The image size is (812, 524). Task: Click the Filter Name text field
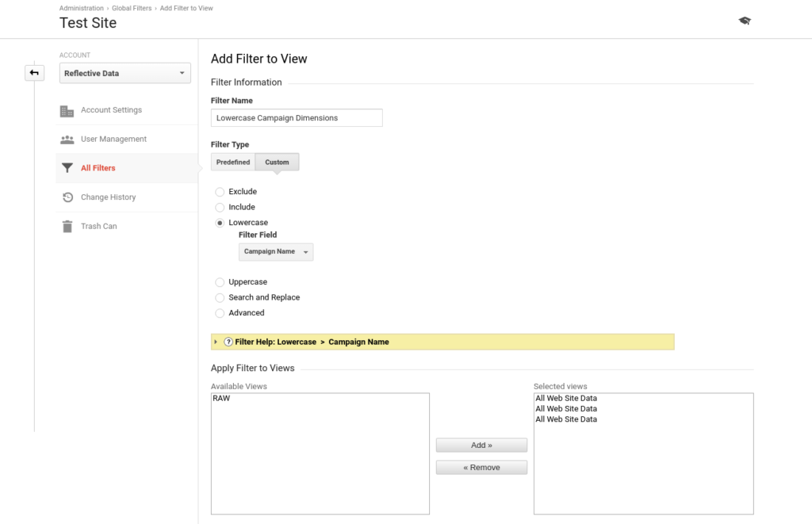(x=297, y=118)
